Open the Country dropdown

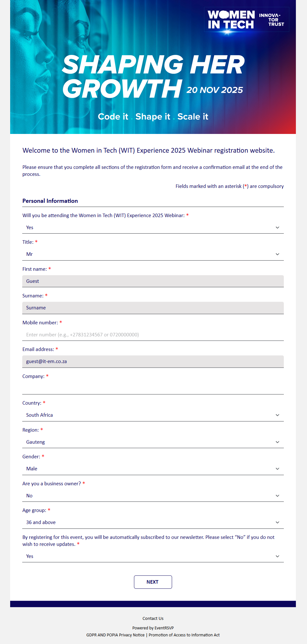153,415
